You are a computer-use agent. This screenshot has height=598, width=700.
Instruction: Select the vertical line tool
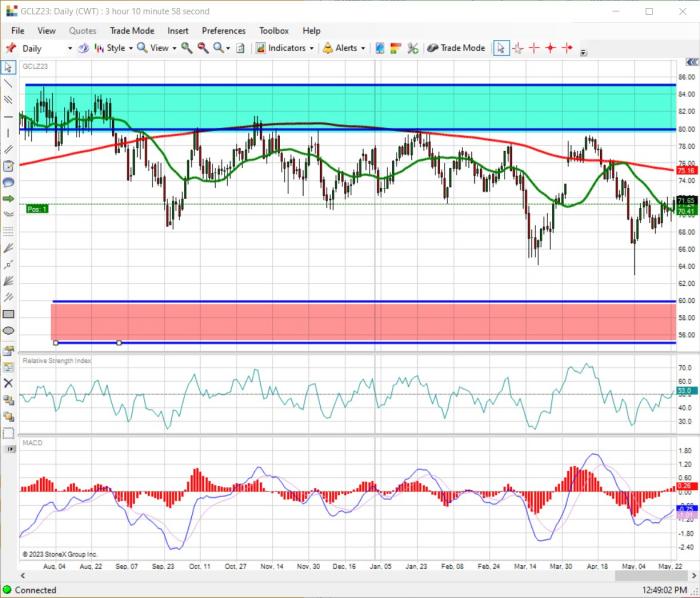tap(8, 133)
